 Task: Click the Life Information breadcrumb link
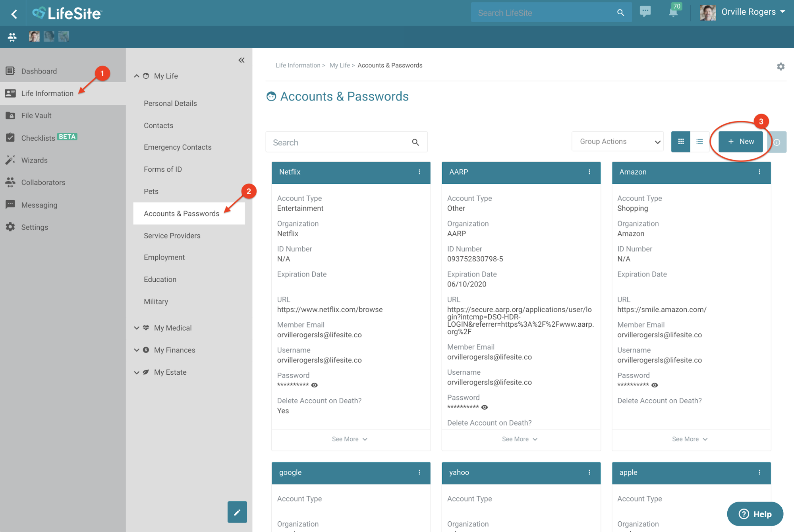coord(298,65)
